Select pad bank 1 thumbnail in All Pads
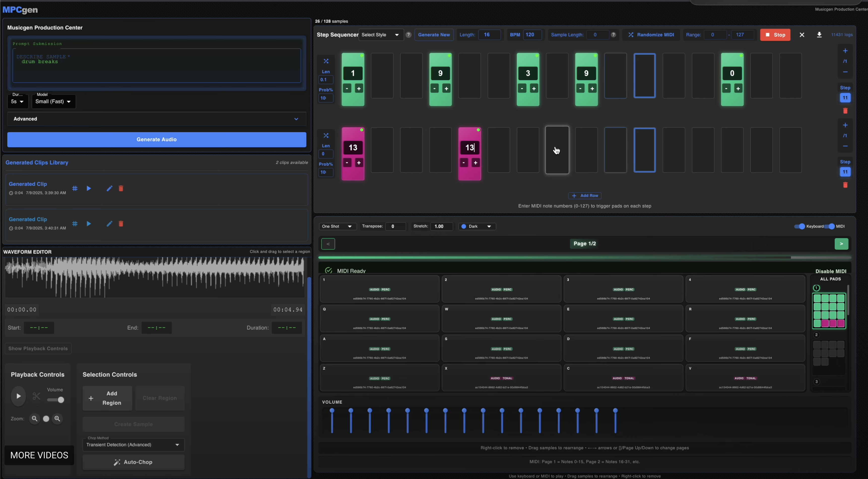 click(x=828, y=311)
